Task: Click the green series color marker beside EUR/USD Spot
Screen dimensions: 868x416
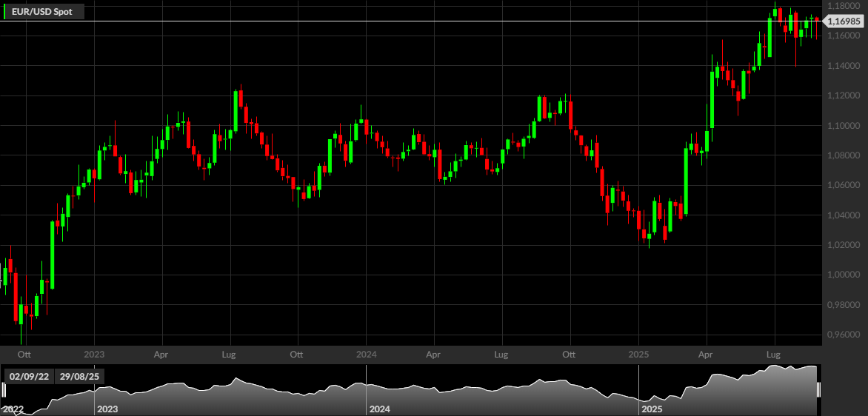Action: click(5, 12)
